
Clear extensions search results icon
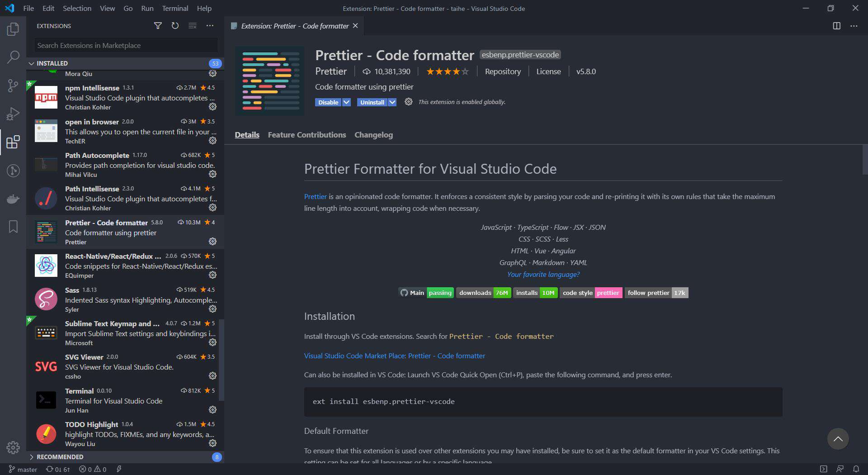[193, 26]
